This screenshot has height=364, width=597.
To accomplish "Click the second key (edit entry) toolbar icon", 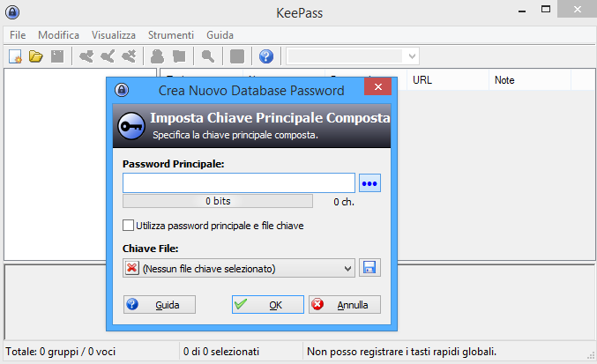I will point(108,56).
